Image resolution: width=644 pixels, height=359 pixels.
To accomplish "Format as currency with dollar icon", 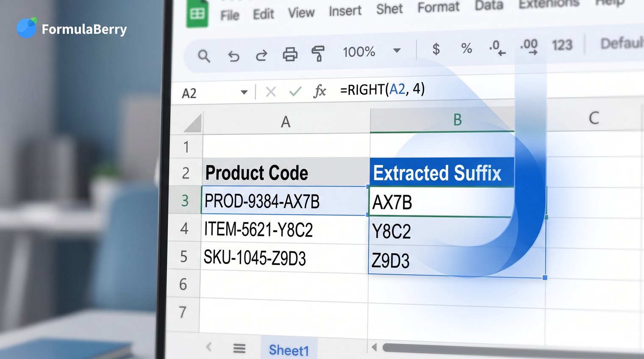I will [x=436, y=49].
